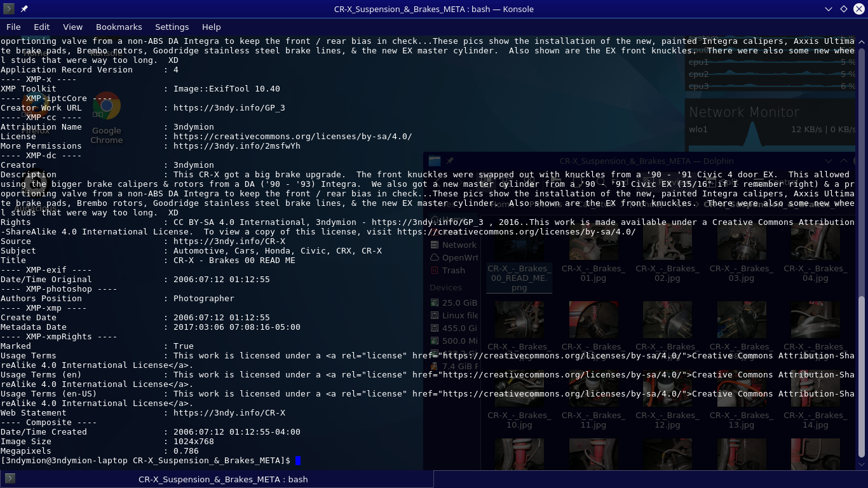Toggle the pin icon in Konsole title bar
This screenshot has width=868, height=488.
(24, 9)
